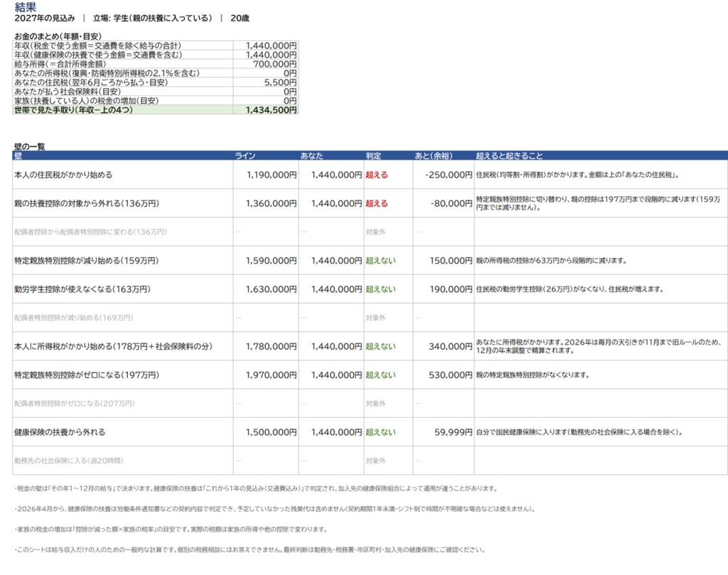The width and height of the screenshot is (728, 575).
Task: Select the margin value 530,000円
Action: (x=450, y=375)
